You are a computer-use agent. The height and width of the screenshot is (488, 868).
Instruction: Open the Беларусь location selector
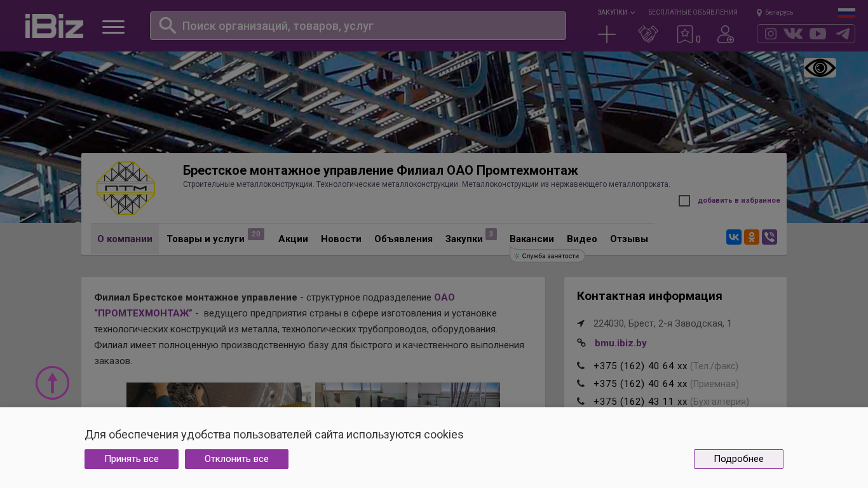point(775,13)
